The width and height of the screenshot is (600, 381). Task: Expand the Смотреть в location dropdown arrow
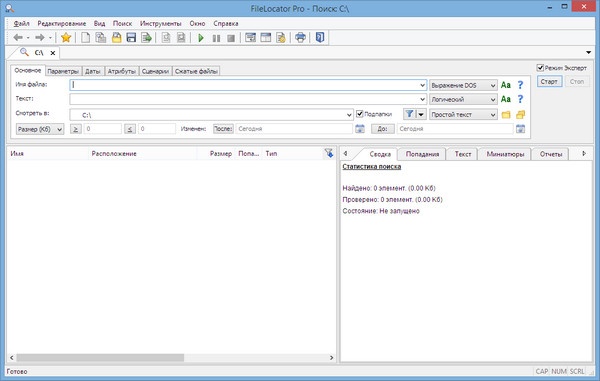(349, 115)
